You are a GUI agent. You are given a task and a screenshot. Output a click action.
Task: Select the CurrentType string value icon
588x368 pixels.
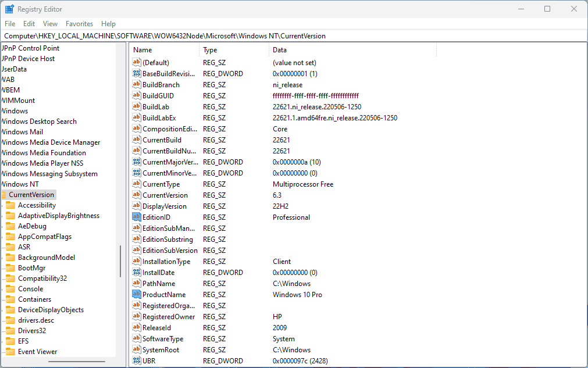137,184
